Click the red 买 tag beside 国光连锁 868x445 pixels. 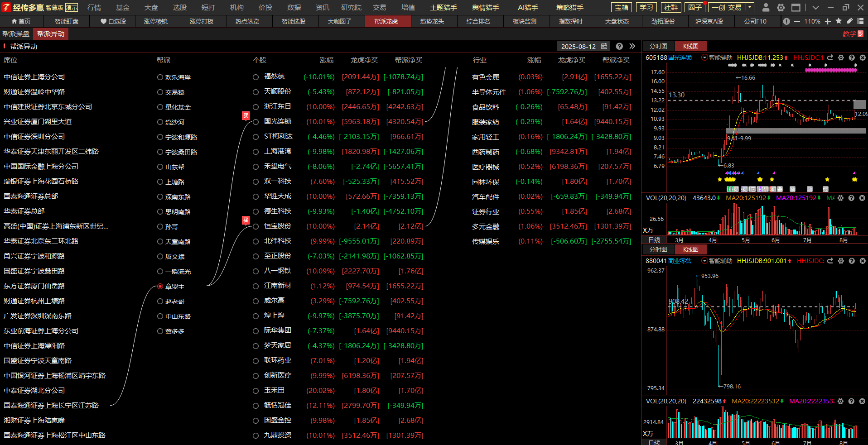click(x=246, y=115)
